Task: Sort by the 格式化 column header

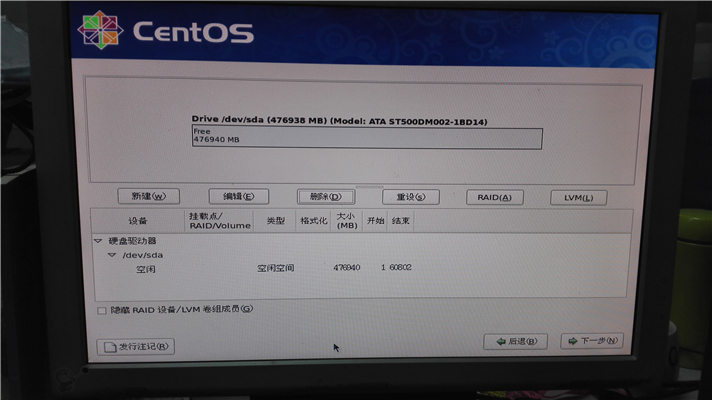Action: pos(313,221)
